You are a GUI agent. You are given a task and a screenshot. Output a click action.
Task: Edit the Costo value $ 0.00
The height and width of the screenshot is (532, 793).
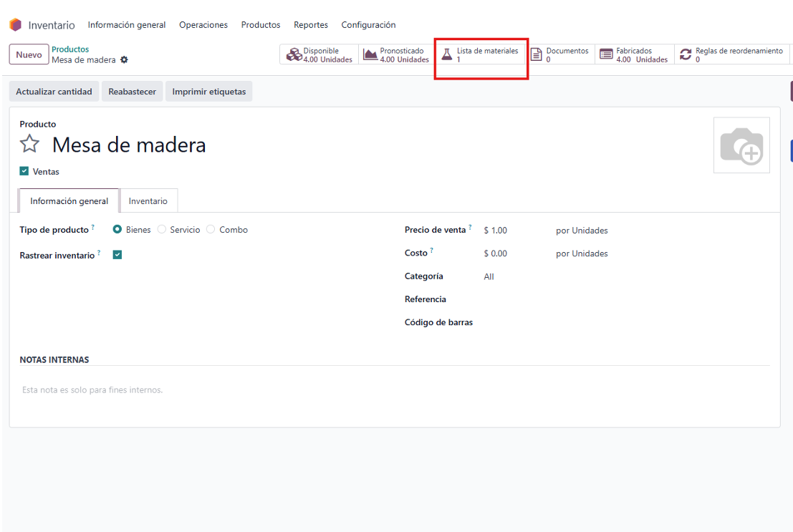point(496,253)
